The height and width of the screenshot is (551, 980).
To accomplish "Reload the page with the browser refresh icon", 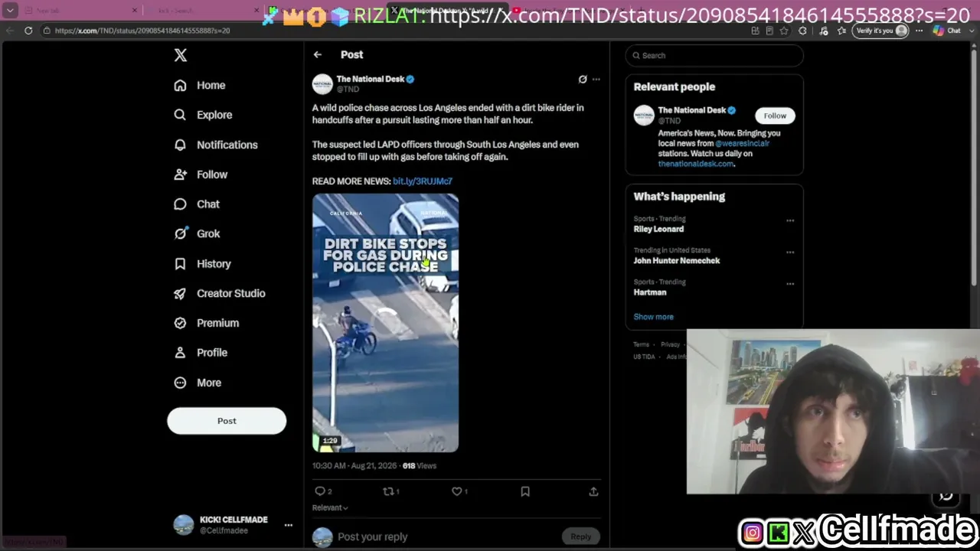I will pos(28,31).
